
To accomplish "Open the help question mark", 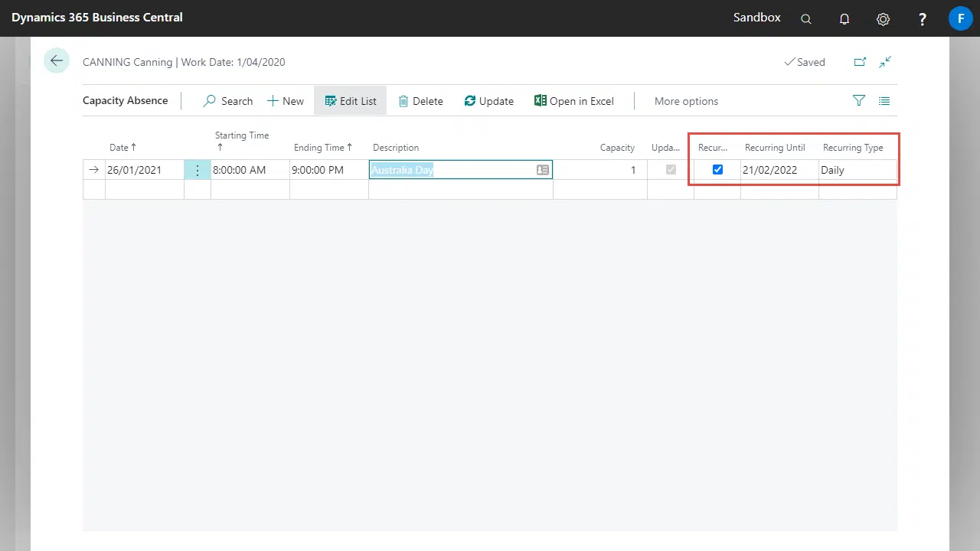I will point(923,19).
